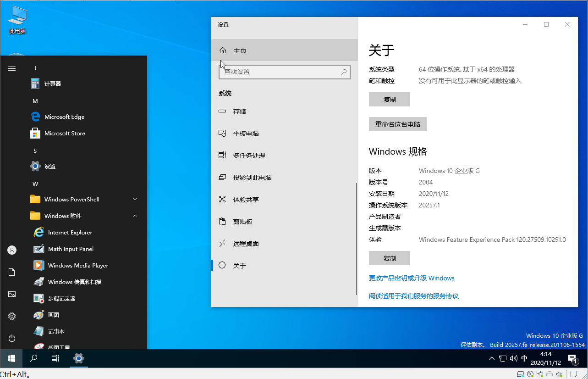Click Settings gear icon on taskbar

78,358
